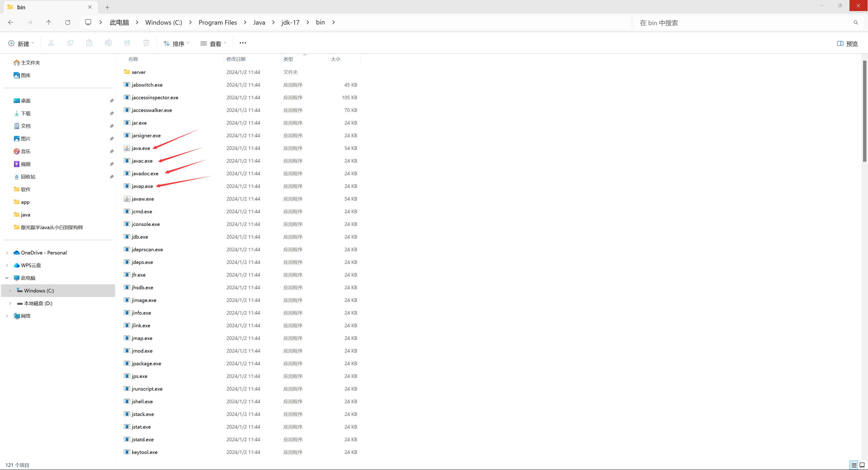Open the New (新建) dropdown
The height and width of the screenshot is (470, 868).
point(21,43)
